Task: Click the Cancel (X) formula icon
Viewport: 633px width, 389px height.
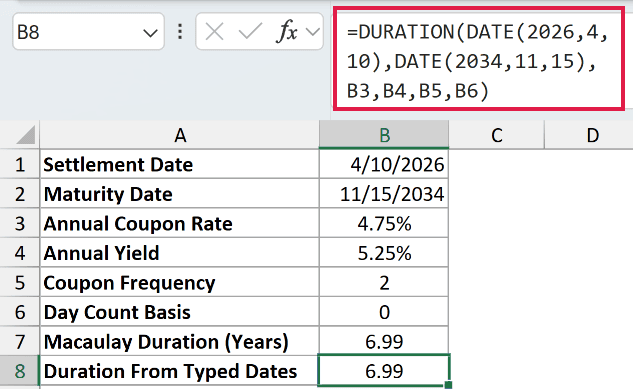Action: point(214,31)
